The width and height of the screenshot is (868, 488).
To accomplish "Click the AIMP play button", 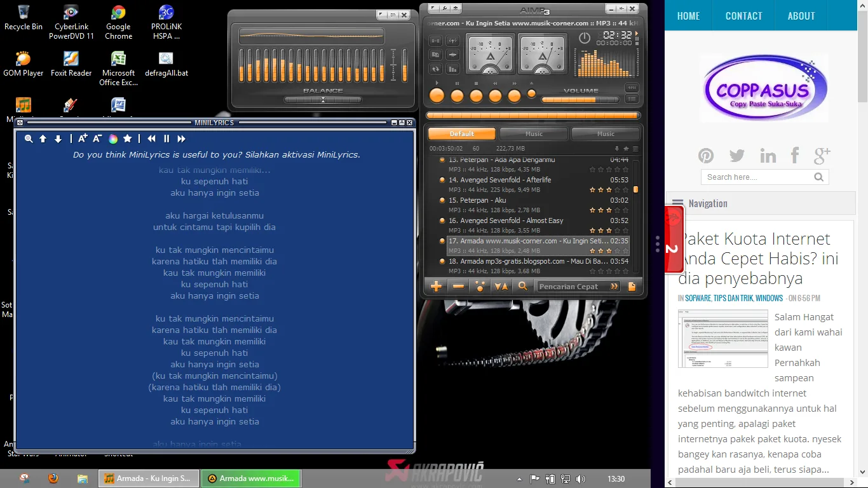I will tap(437, 96).
